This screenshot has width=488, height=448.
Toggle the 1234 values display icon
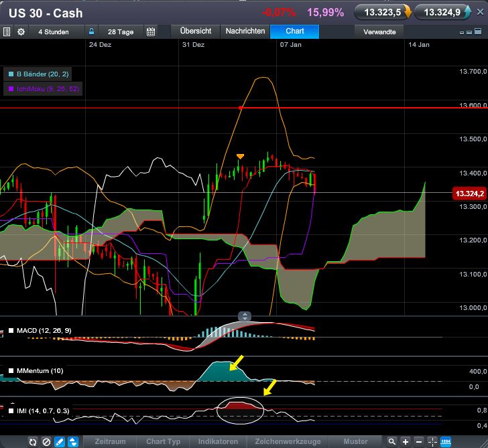[x=446, y=441]
